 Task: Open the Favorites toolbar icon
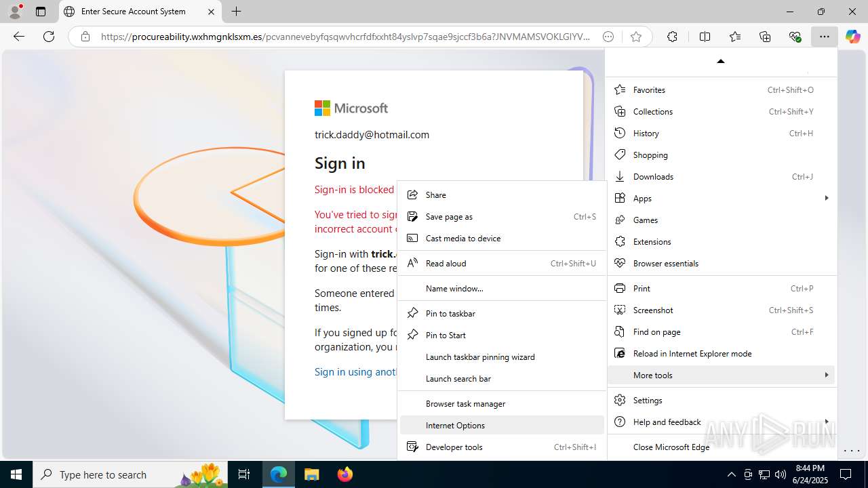click(735, 37)
